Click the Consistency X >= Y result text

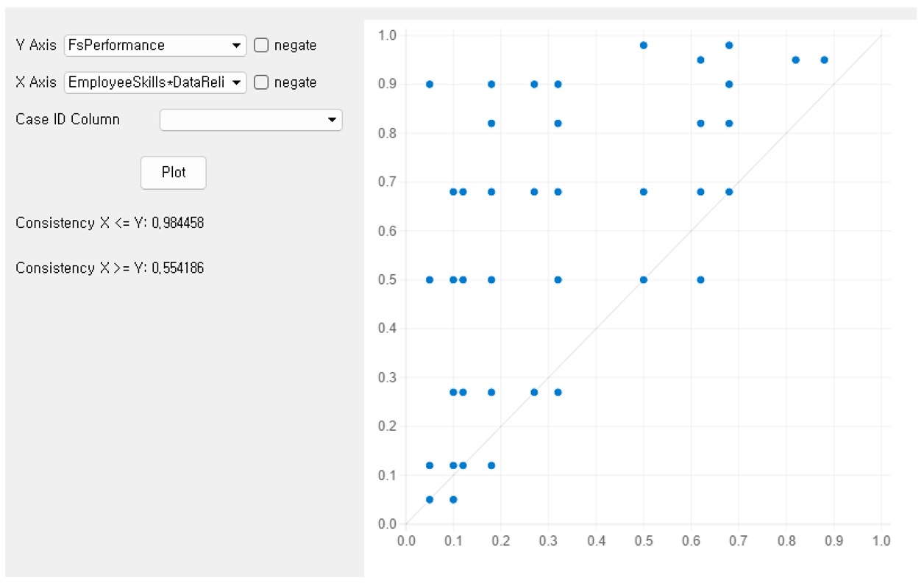click(110, 268)
